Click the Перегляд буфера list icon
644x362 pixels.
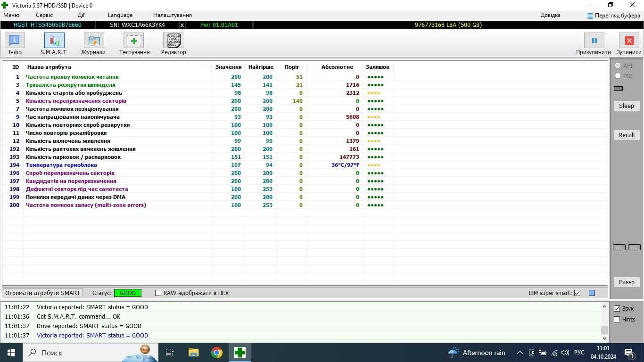coord(590,16)
